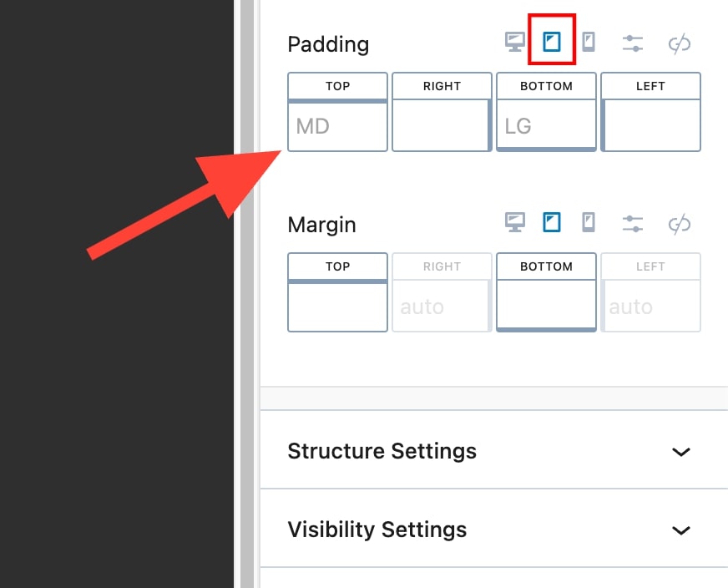Select desktop device icon for Padding
Screen dimensions: 728x588
pos(515,43)
